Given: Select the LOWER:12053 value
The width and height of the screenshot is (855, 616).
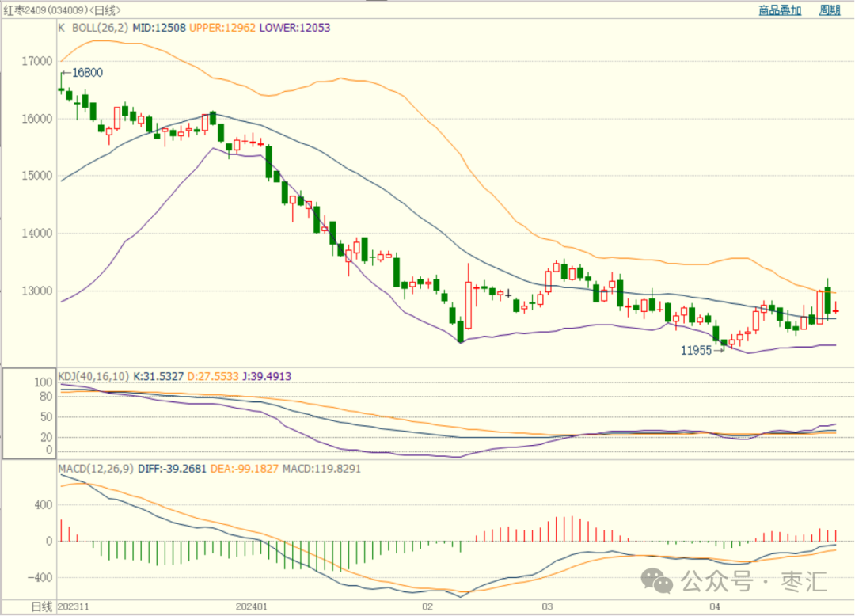Looking at the screenshot, I should click(x=295, y=28).
